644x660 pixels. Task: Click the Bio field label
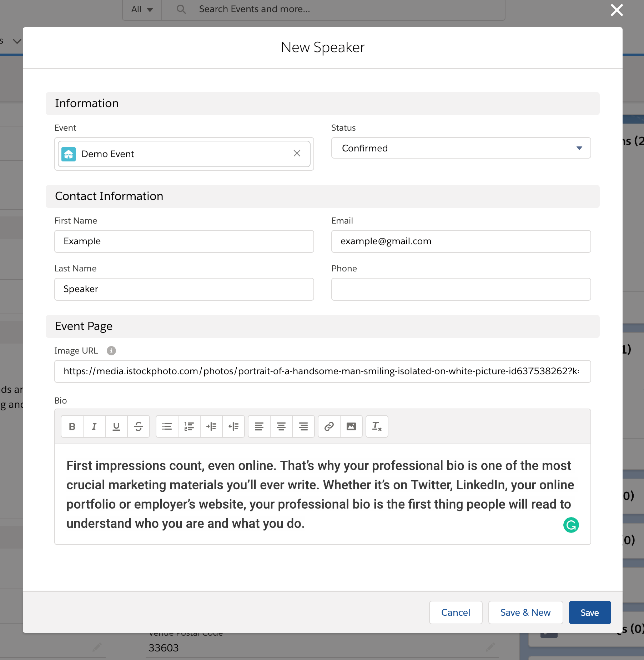pyautogui.click(x=60, y=401)
